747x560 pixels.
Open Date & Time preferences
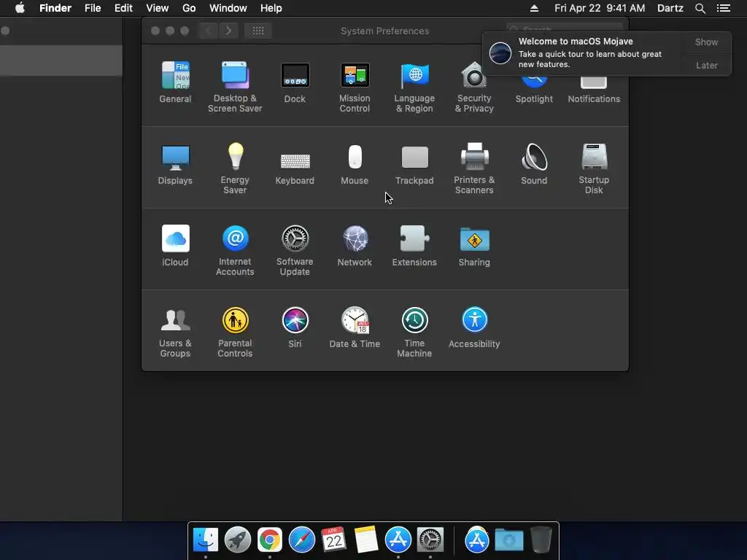pos(355,327)
